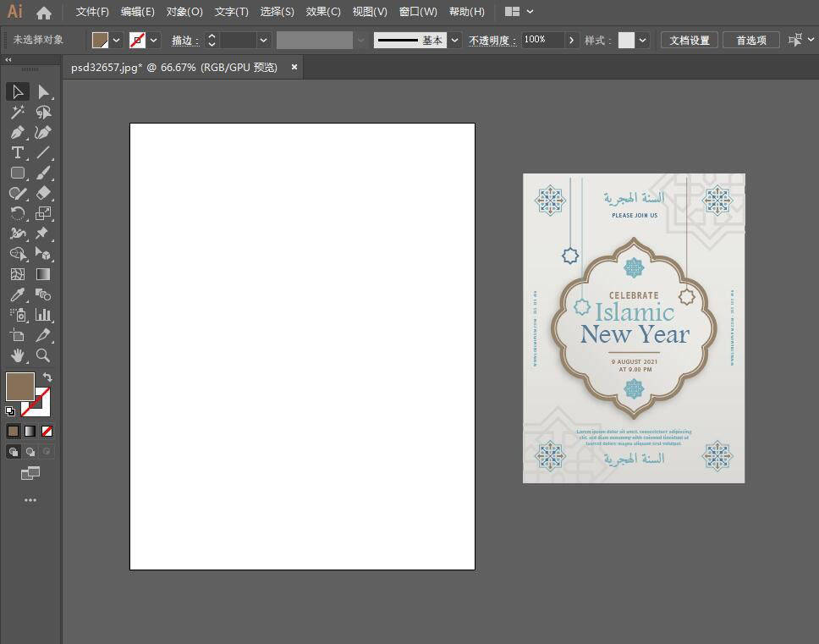Viewport: 819px width, 644px height.
Task: Select the Hand tool
Action: click(x=17, y=355)
